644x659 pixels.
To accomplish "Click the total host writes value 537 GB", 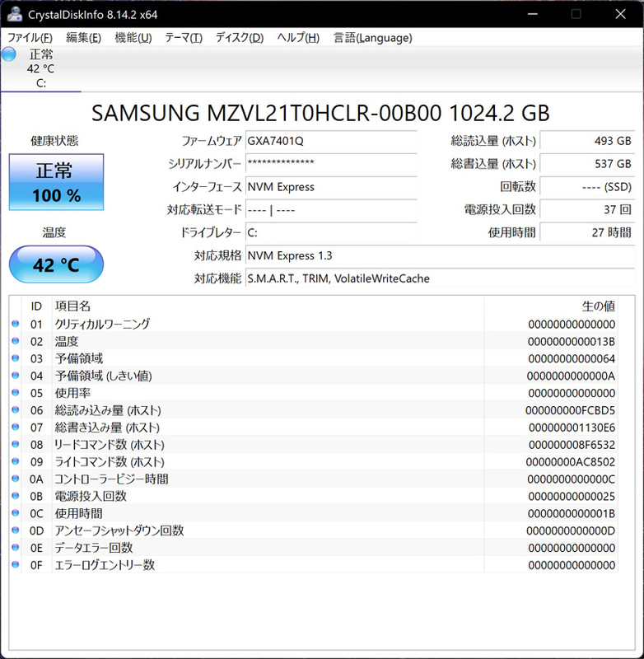I will click(x=587, y=163).
